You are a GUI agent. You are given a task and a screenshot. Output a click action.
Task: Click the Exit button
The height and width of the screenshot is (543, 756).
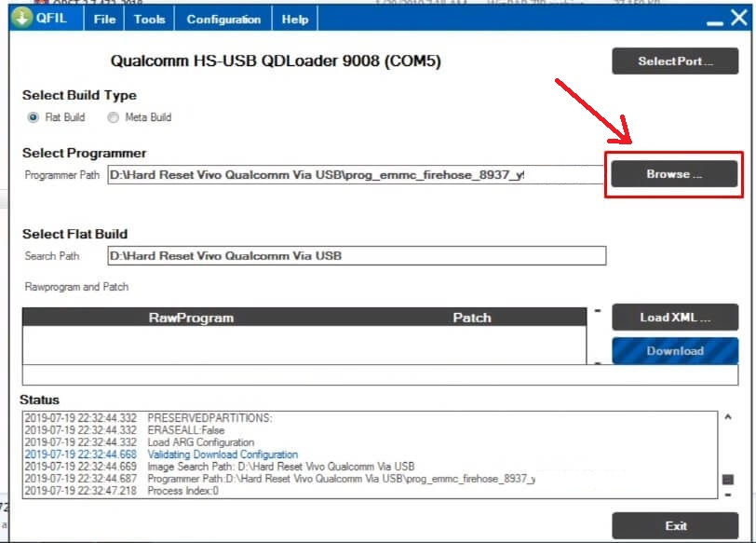[675, 525]
